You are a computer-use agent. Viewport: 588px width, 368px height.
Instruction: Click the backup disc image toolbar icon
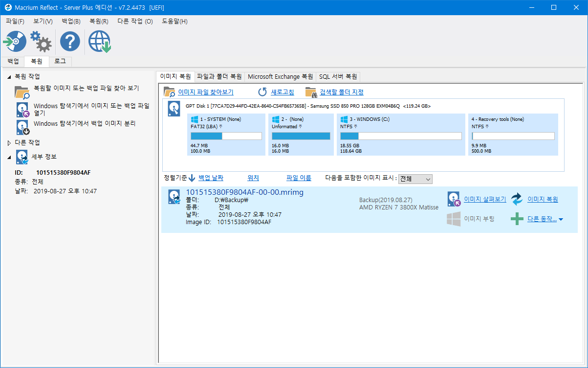(15, 42)
